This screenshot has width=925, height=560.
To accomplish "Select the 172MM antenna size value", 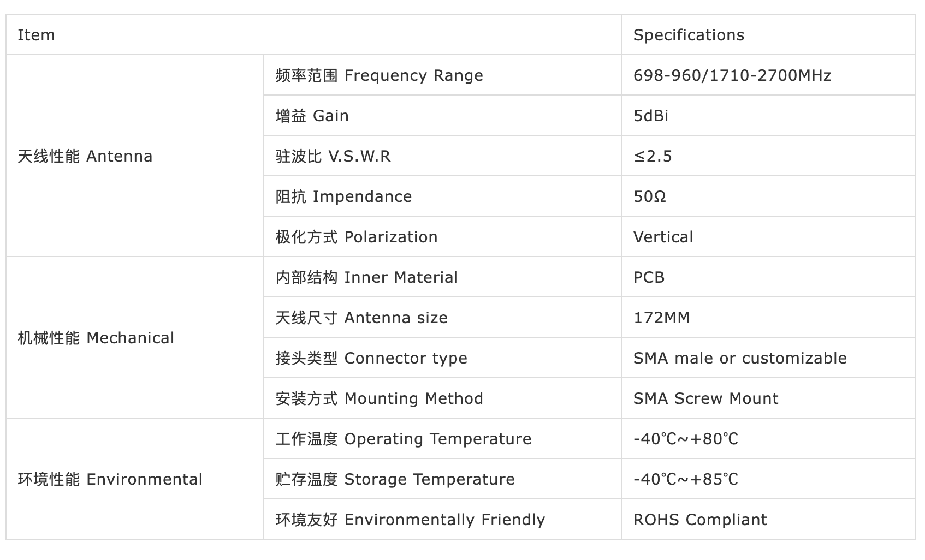I will 661,318.
